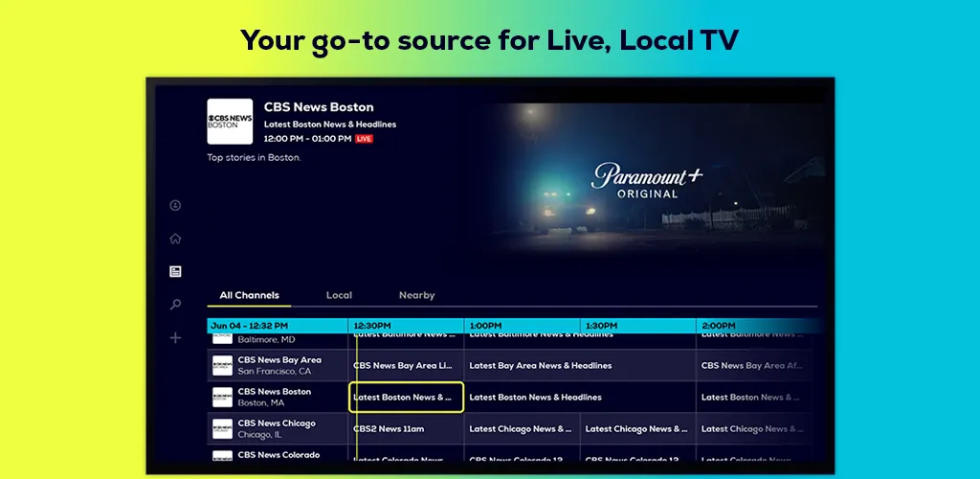Image resolution: width=980 pixels, height=479 pixels.
Task: Open search via magnifier icon
Action: point(176,305)
